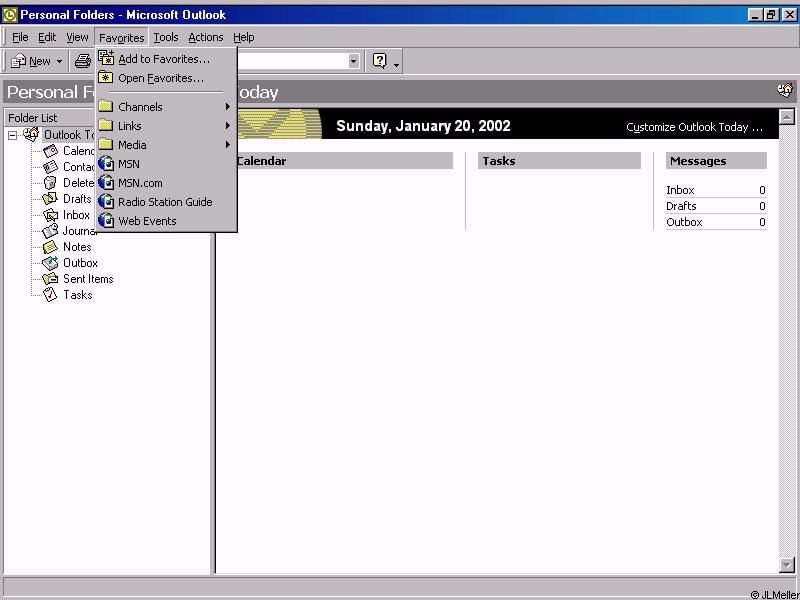
Task: Click the Links folder icon
Action: pyautogui.click(x=106, y=126)
